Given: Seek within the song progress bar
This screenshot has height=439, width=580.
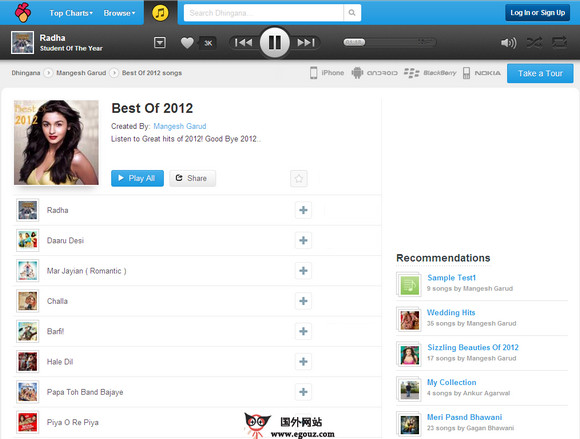Looking at the screenshot, I should [x=390, y=43].
